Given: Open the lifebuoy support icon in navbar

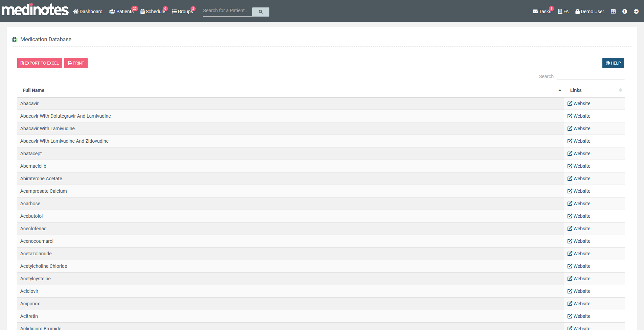Looking at the screenshot, I should 636,11.
